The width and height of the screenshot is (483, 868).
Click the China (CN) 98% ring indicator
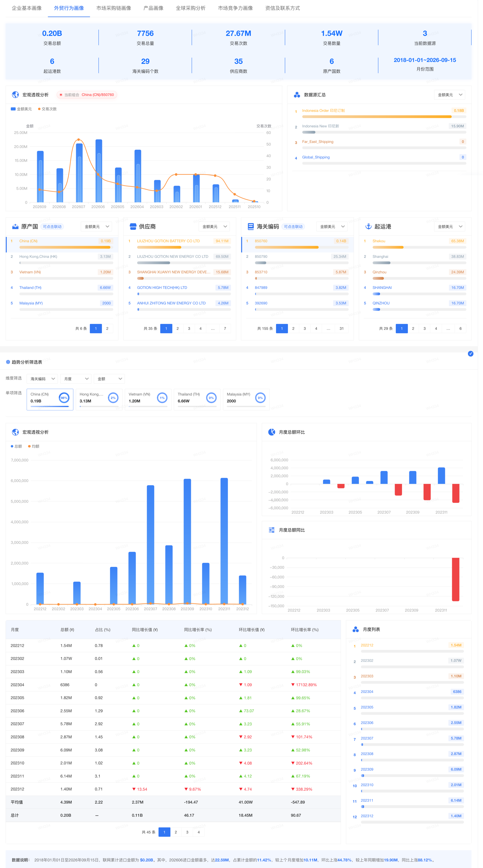click(64, 398)
